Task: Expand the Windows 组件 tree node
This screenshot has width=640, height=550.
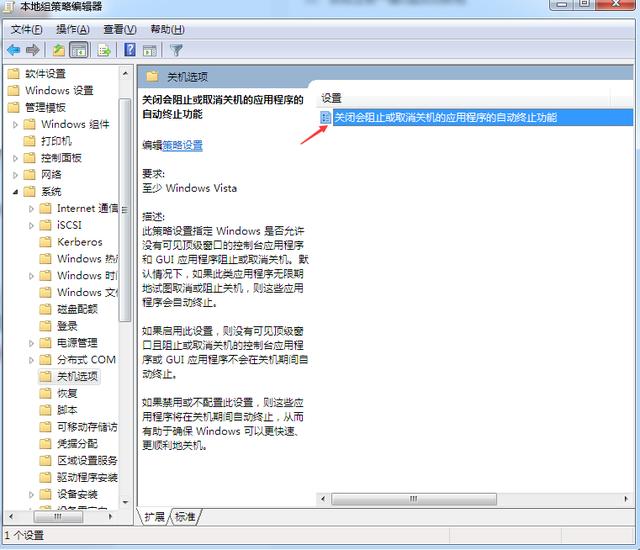Action: tap(16, 124)
